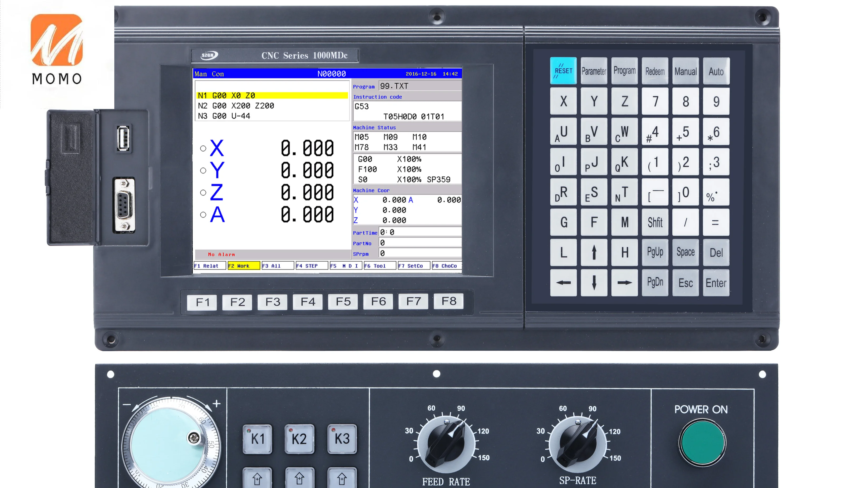868x488 pixels.
Task: Select the Y axis radio indicator
Action: coord(203,170)
